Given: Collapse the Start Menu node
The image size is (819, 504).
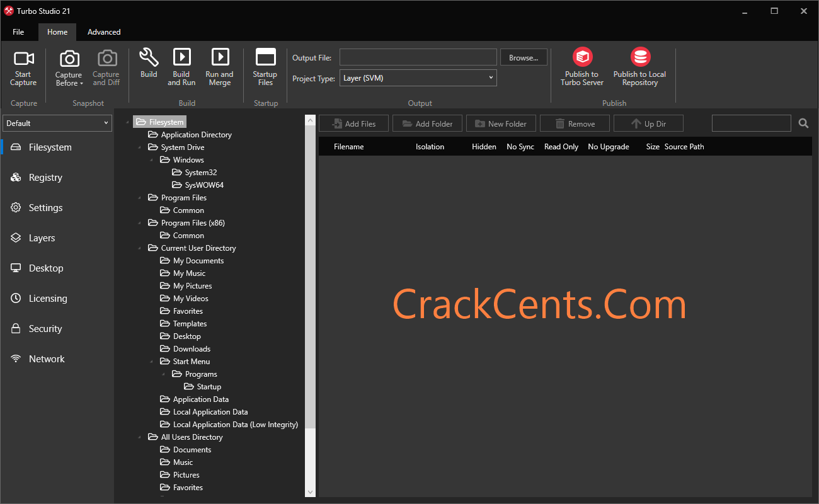Looking at the screenshot, I should [151, 362].
